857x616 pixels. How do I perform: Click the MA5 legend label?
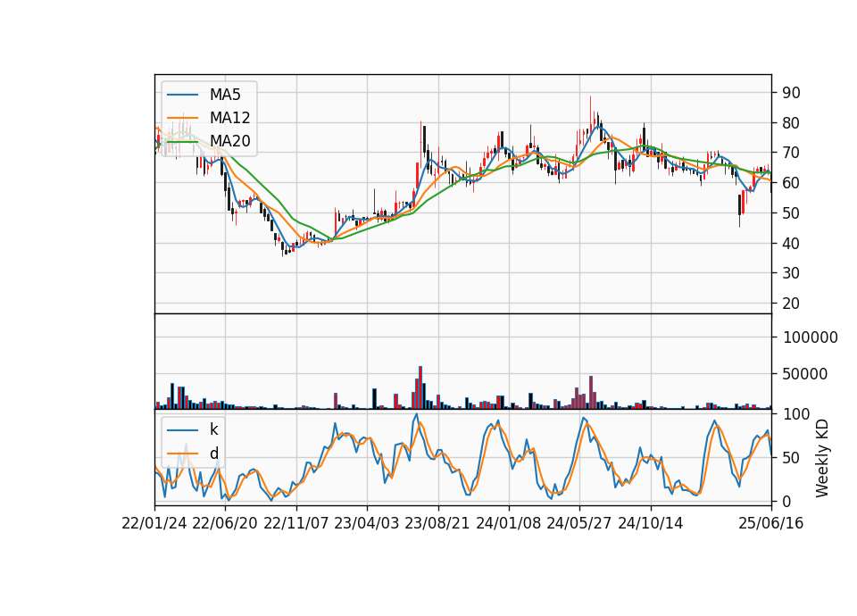coord(225,95)
